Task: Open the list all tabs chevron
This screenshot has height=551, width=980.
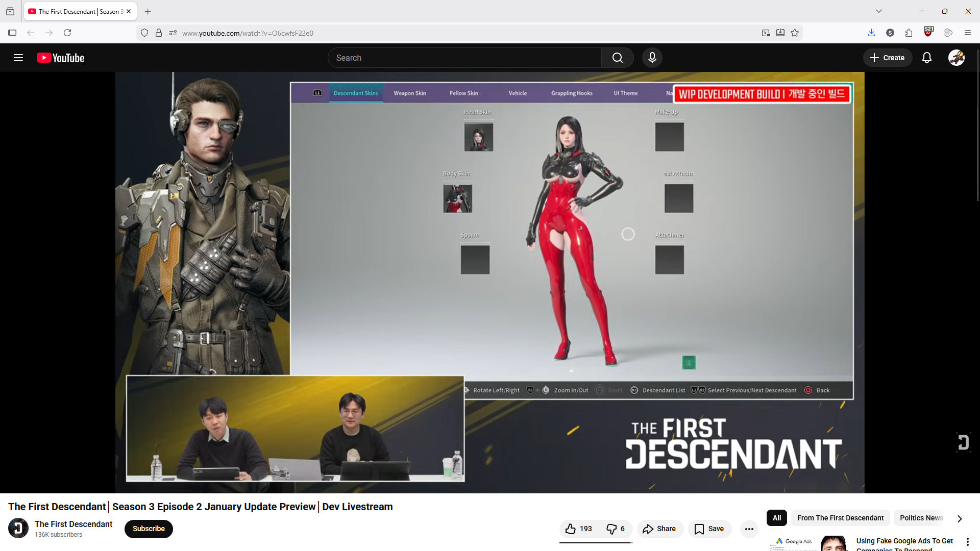Action: pyautogui.click(x=878, y=11)
